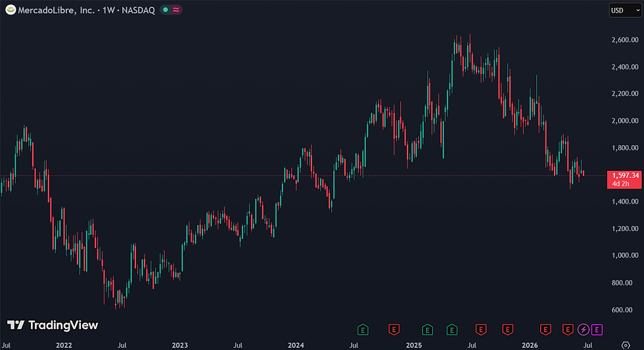Click the green market status dot

click(x=166, y=10)
